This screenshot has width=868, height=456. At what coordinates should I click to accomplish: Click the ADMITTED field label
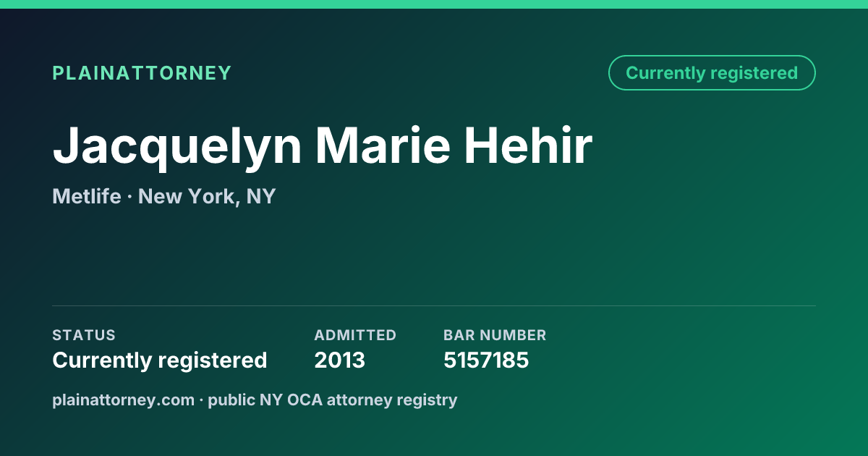click(355, 335)
